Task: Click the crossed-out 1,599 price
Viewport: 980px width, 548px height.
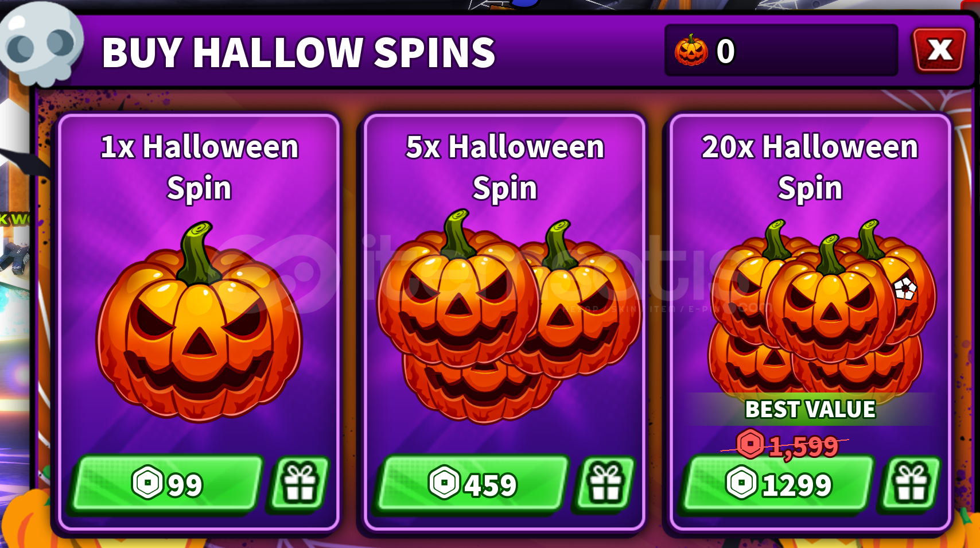Action: pyautogui.click(x=787, y=445)
